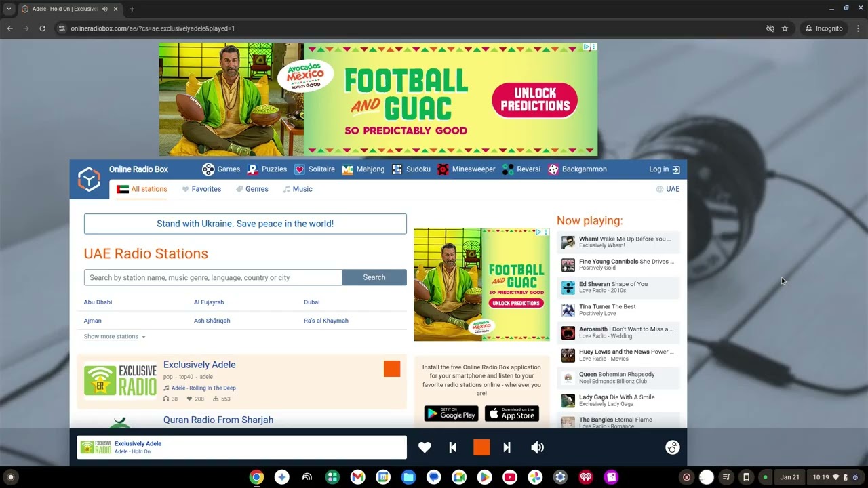This screenshot has width=868, height=488.
Task: Focus the station search input field
Action: click(x=213, y=277)
